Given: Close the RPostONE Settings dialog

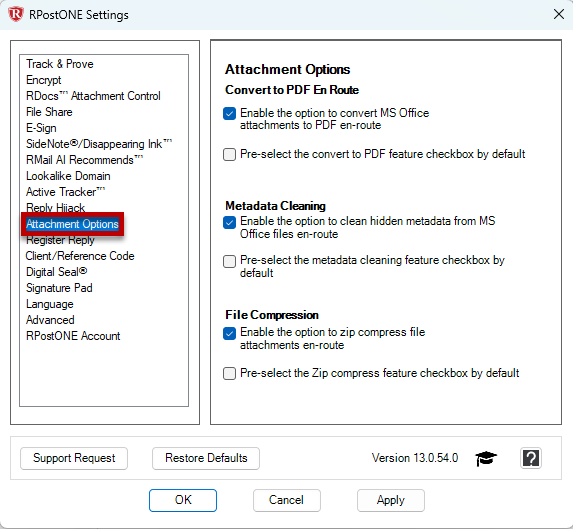Looking at the screenshot, I should pos(558,15).
